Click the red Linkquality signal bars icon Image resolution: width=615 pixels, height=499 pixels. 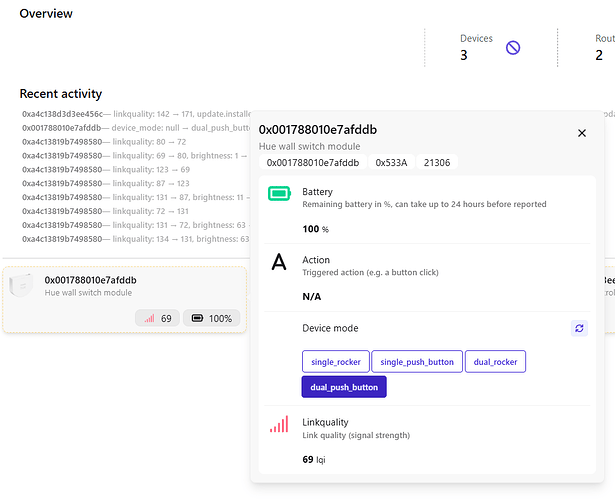tap(279, 425)
